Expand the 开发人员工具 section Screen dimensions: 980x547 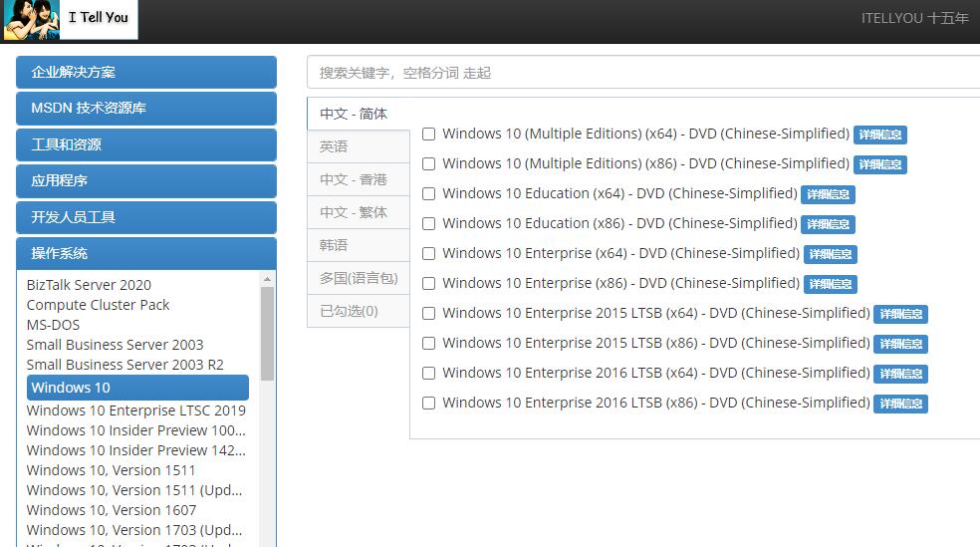pyautogui.click(x=145, y=217)
